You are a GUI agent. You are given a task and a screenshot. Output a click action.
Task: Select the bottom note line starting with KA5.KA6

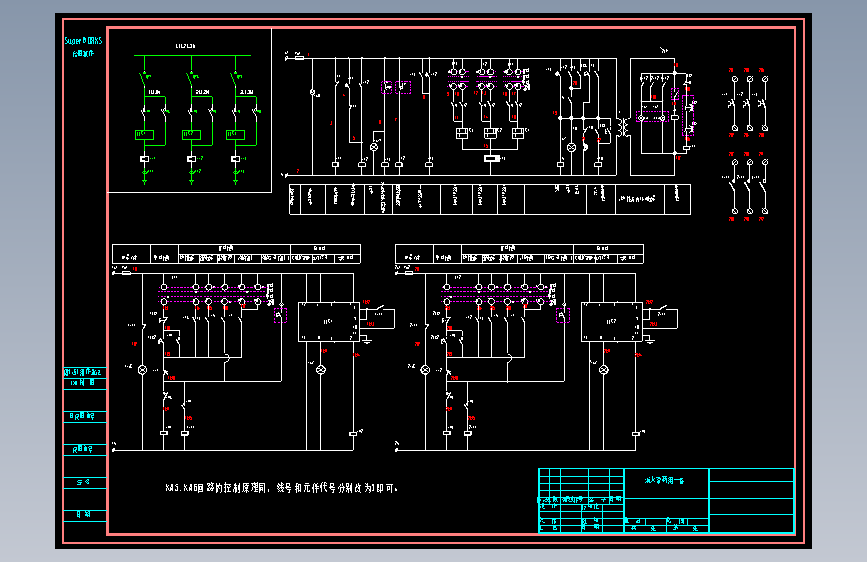(x=281, y=488)
